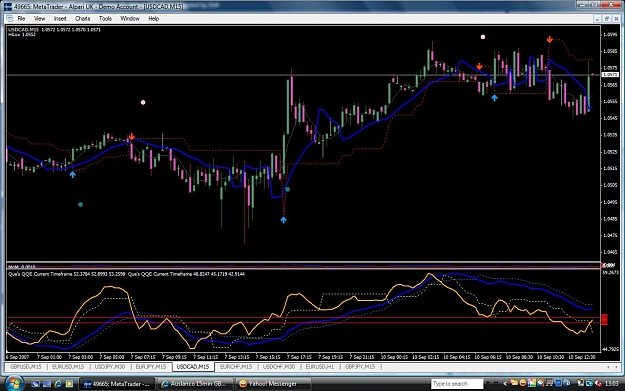
Task: Restore the chart sub-window in the menu bar
Action: pyautogui.click(x=606, y=19)
